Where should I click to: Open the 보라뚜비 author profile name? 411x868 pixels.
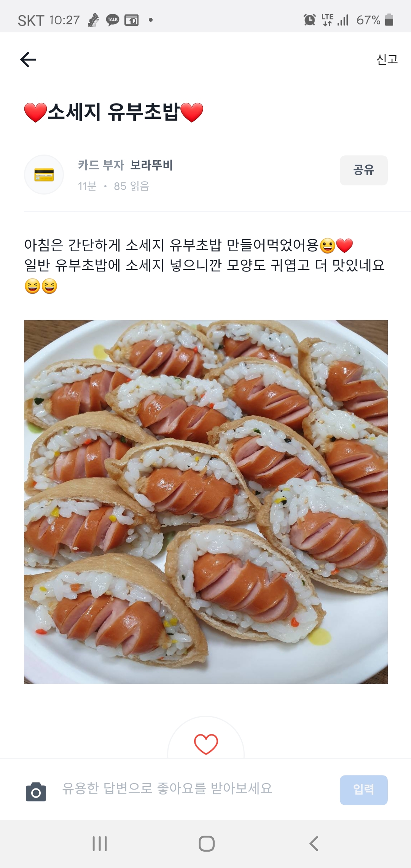[x=151, y=165]
